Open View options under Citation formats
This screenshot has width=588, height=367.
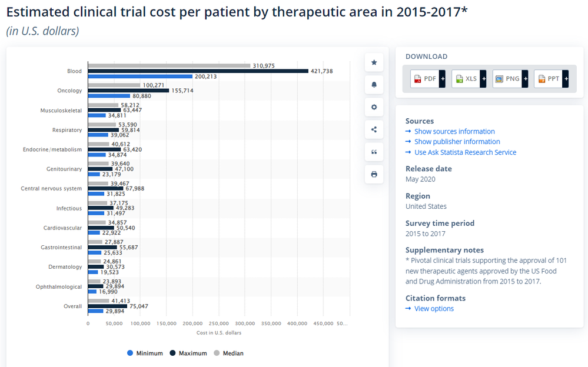(x=434, y=309)
